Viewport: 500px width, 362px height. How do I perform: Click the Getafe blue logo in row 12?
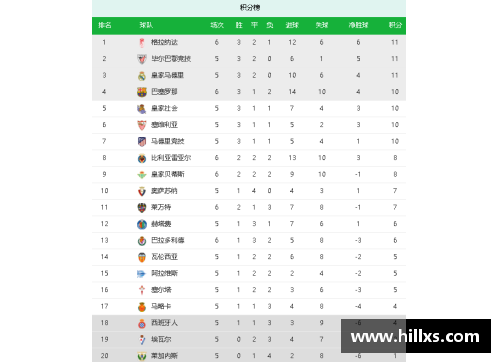pyautogui.click(x=142, y=224)
